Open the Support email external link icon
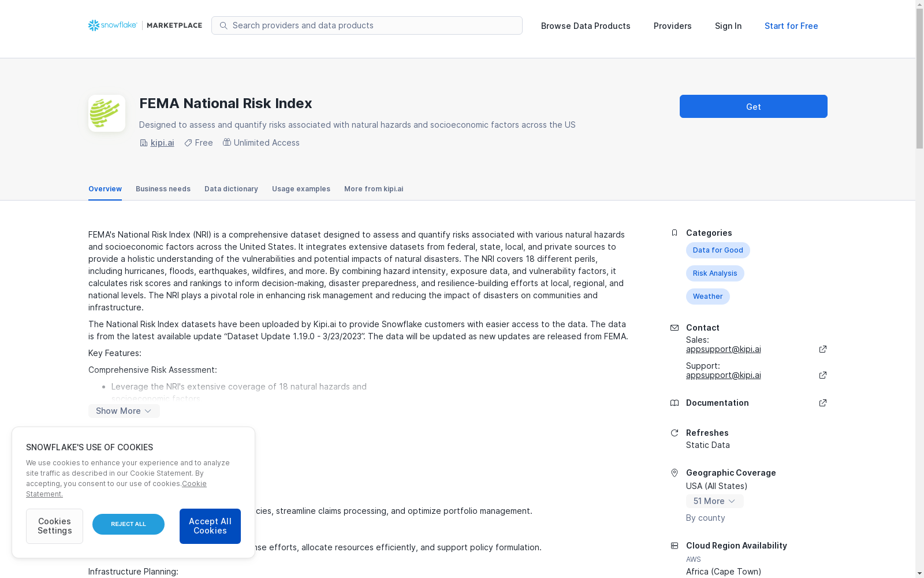The width and height of the screenshot is (924, 578). click(823, 375)
